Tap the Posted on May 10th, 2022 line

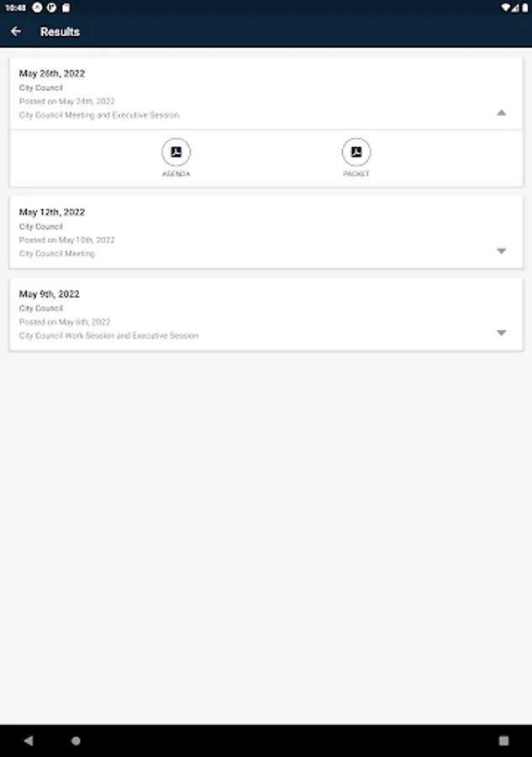[x=67, y=241]
